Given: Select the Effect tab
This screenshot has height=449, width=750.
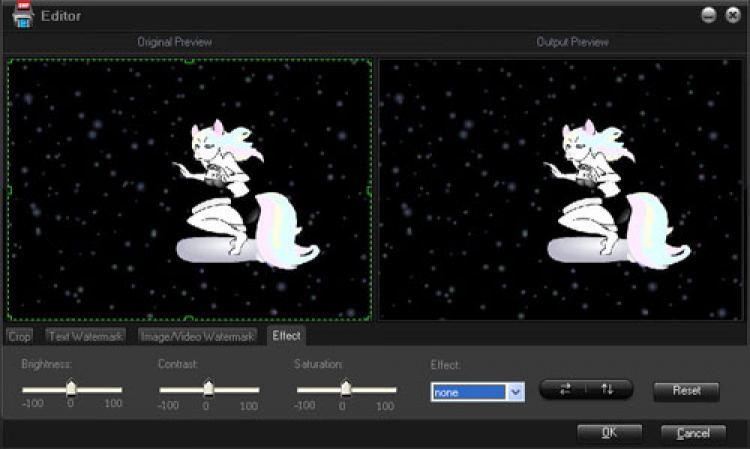Looking at the screenshot, I should point(286,336).
